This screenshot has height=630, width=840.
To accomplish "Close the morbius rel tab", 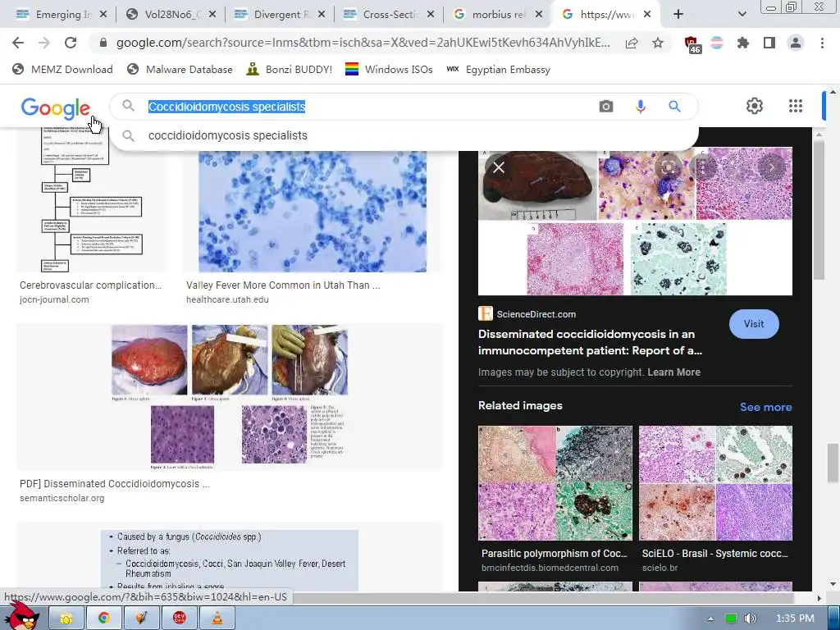I will tap(538, 15).
